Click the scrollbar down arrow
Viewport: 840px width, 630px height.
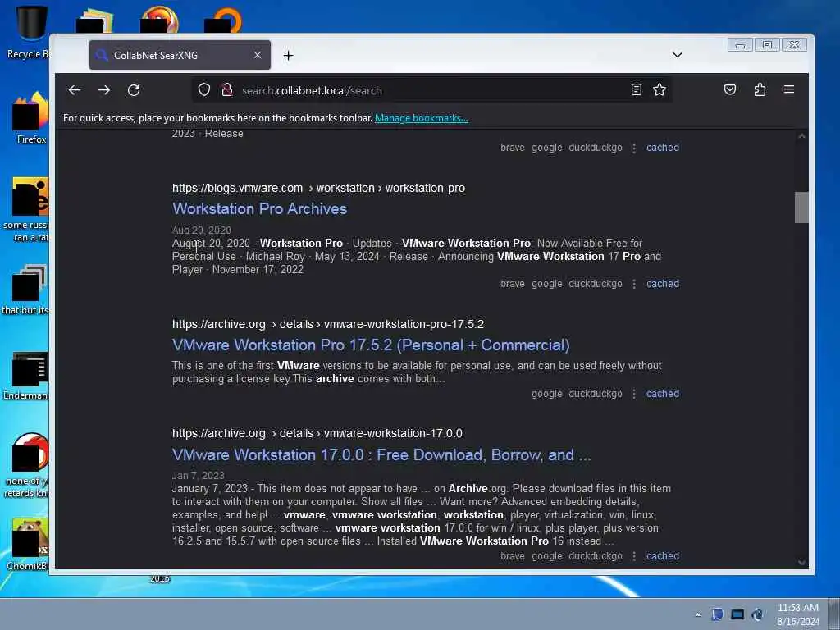tap(801, 563)
